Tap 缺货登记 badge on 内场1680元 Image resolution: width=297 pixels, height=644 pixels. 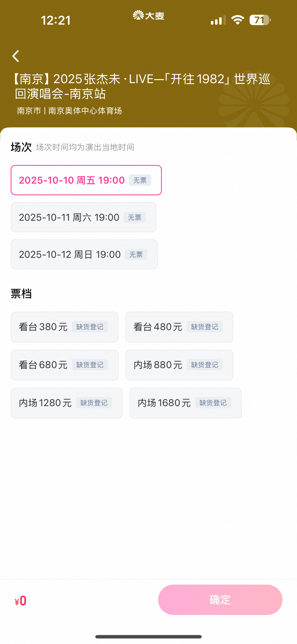tap(213, 403)
